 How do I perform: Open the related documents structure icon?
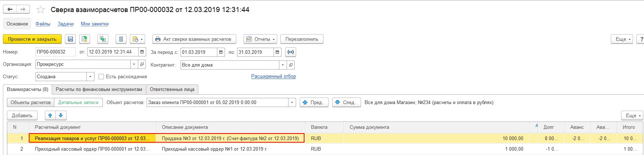point(103,39)
